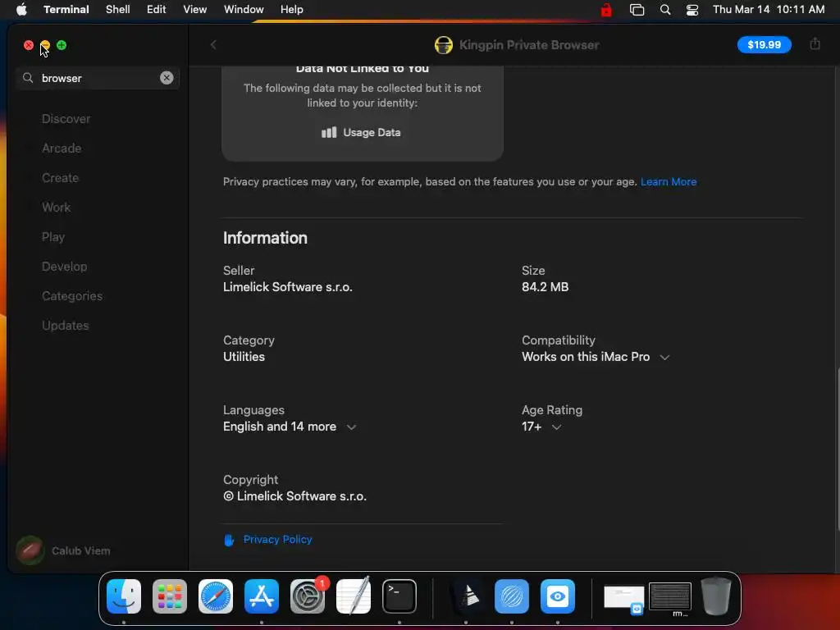Click the Usage Data bar chart icon

[x=329, y=132]
